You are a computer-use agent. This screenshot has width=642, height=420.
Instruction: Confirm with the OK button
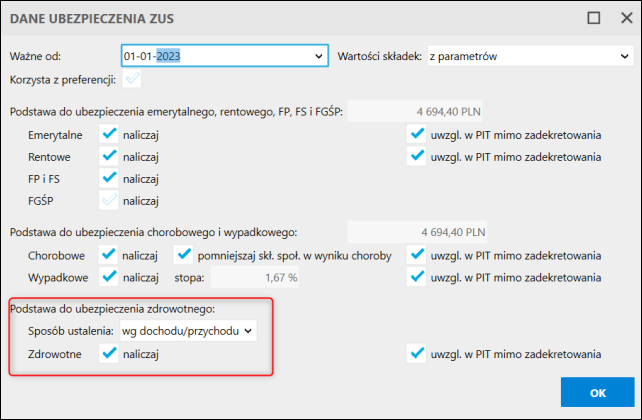click(597, 392)
